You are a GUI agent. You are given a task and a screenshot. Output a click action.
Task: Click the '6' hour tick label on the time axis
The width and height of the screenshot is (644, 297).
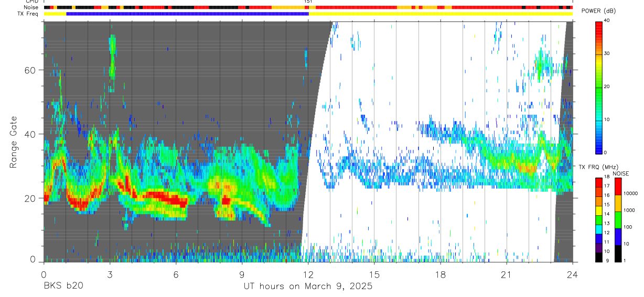pos(176,274)
